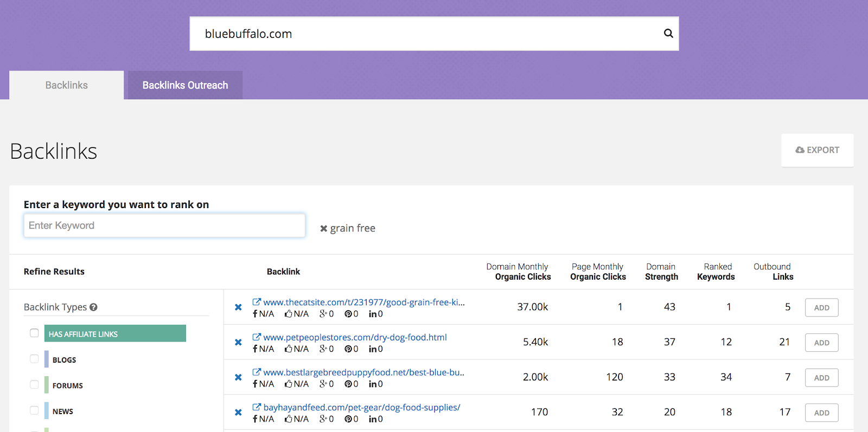Add the bestlargebreedpuppyfood.net backlink
This screenshot has height=432, width=868.
point(821,378)
